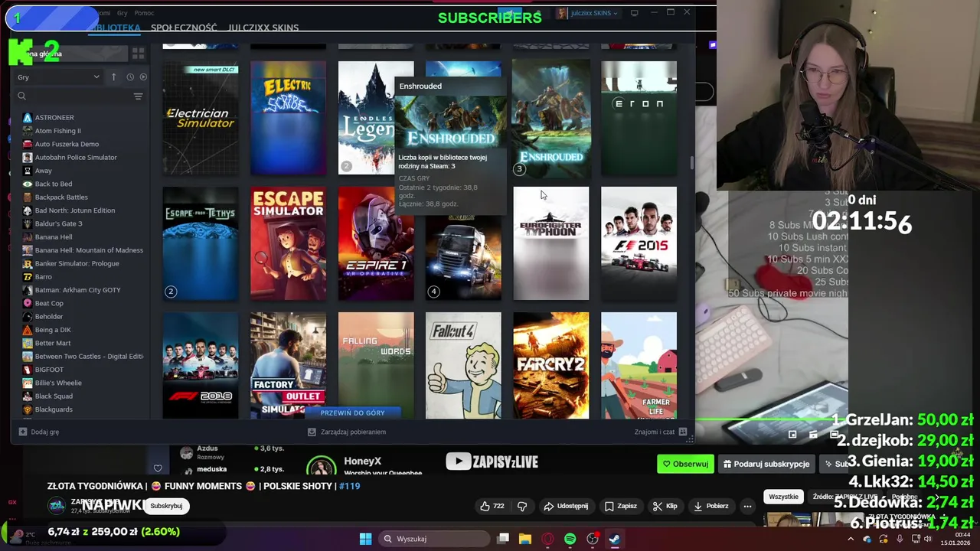This screenshot has height=551, width=980.
Task: Click 'Podaruj subskrypcję' button
Action: [x=766, y=464]
